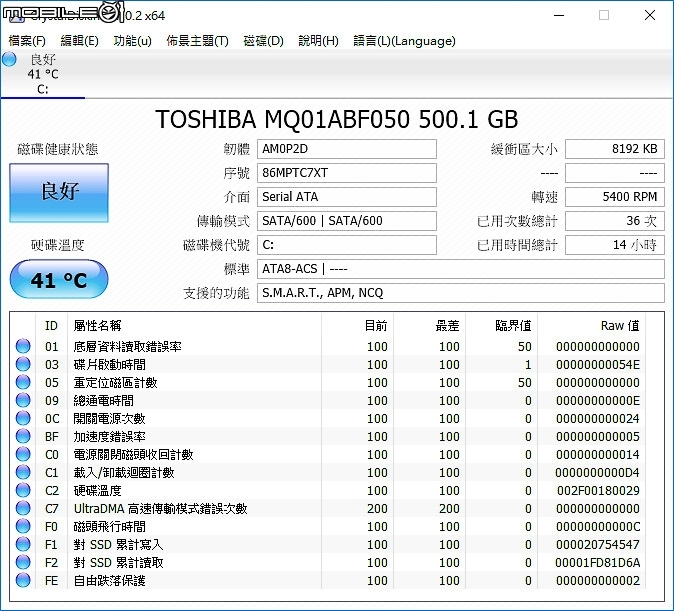
Task: Click the 已用次數總計 field 36 次
Action: click(615, 221)
